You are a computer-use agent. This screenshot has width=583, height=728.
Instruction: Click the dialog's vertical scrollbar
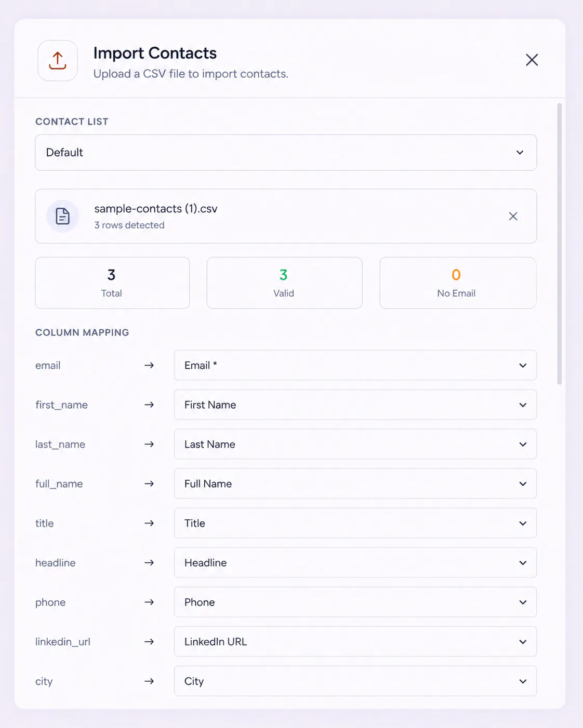[560, 244]
